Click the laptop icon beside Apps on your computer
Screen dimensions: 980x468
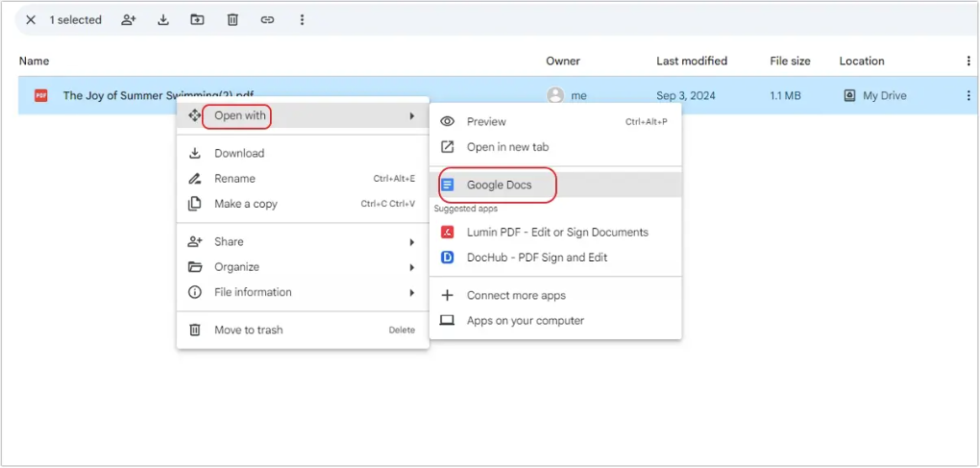pos(447,321)
